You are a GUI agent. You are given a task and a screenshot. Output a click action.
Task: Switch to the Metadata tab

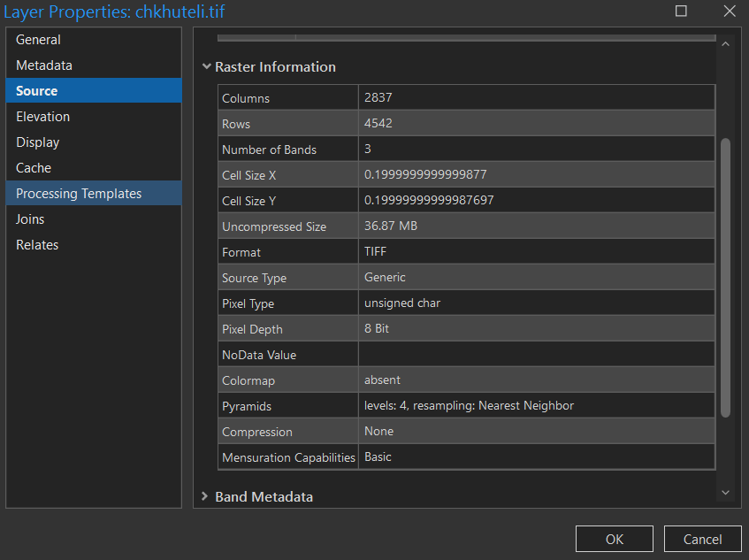(44, 65)
